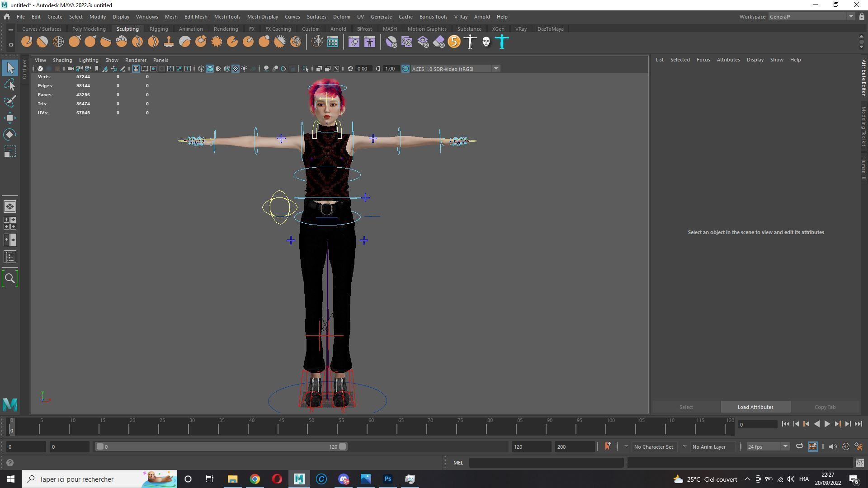
Task: Select the Lasso selection tool
Action: click(10, 84)
